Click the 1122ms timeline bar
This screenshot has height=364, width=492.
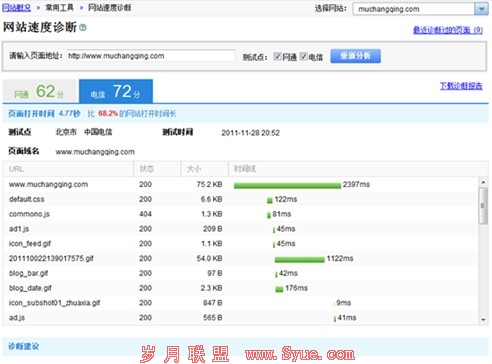coord(299,260)
